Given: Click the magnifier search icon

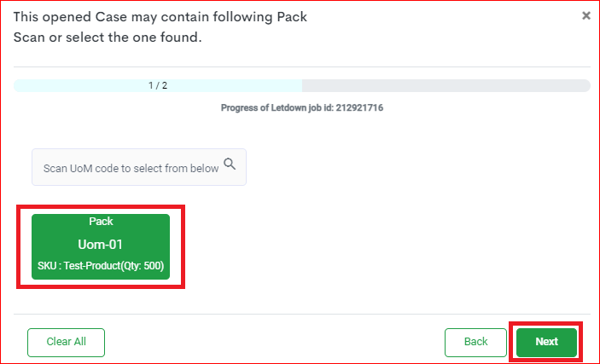Looking at the screenshot, I should 230,164.
